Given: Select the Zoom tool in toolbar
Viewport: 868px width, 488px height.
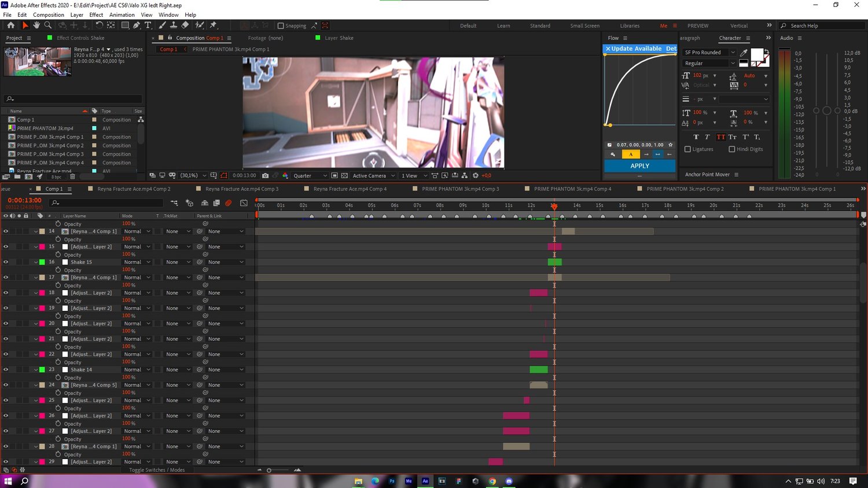Looking at the screenshot, I should point(48,25).
